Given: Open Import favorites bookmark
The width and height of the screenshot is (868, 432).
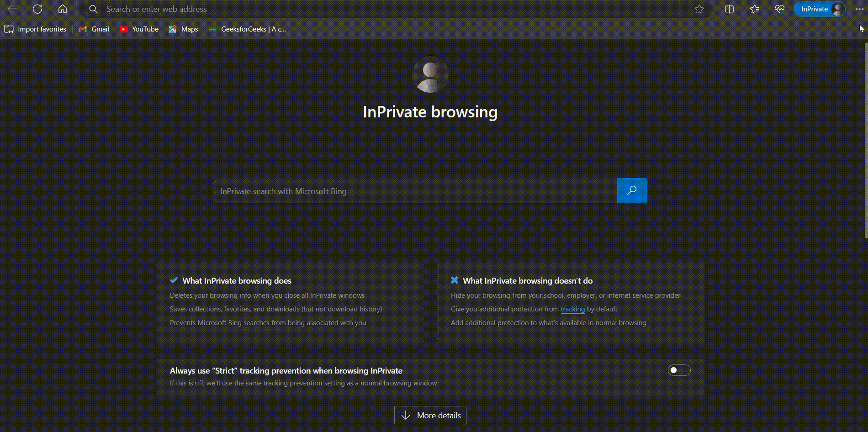Looking at the screenshot, I should tap(35, 29).
